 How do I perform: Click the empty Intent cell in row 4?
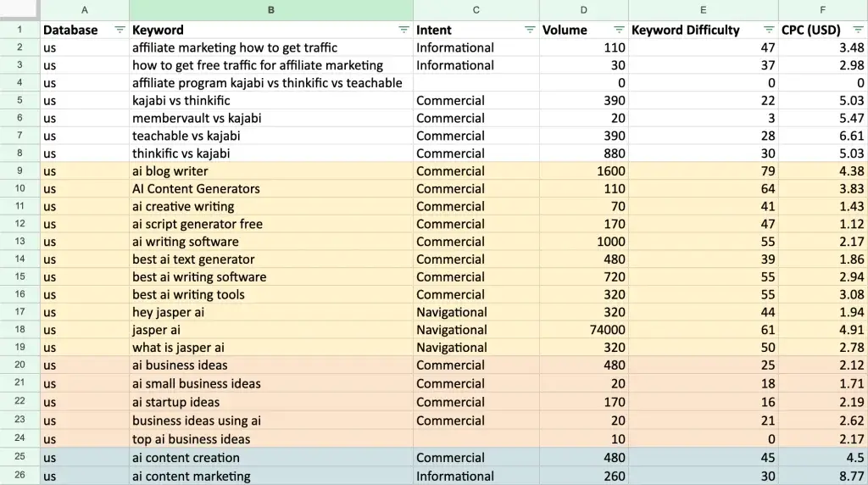click(476, 83)
